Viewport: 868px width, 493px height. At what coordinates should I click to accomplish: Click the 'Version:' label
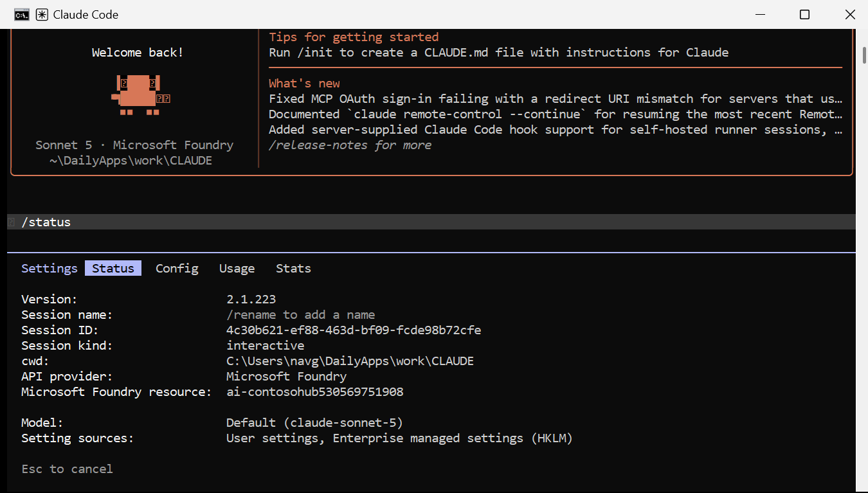(x=50, y=300)
